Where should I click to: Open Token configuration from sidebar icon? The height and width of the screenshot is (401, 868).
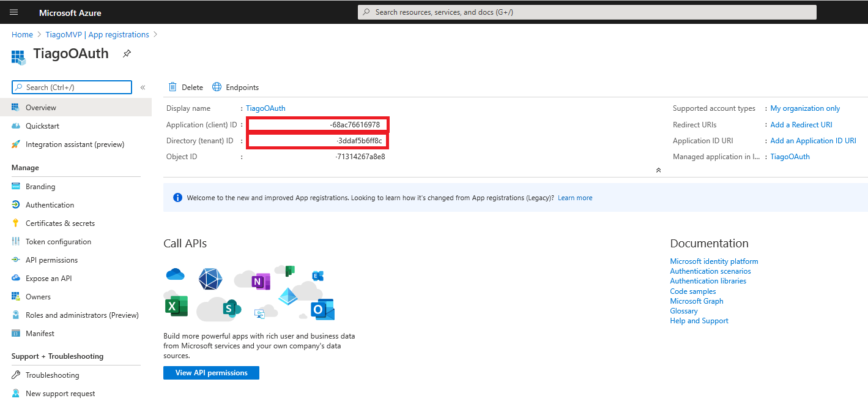[x=16, y=242]
